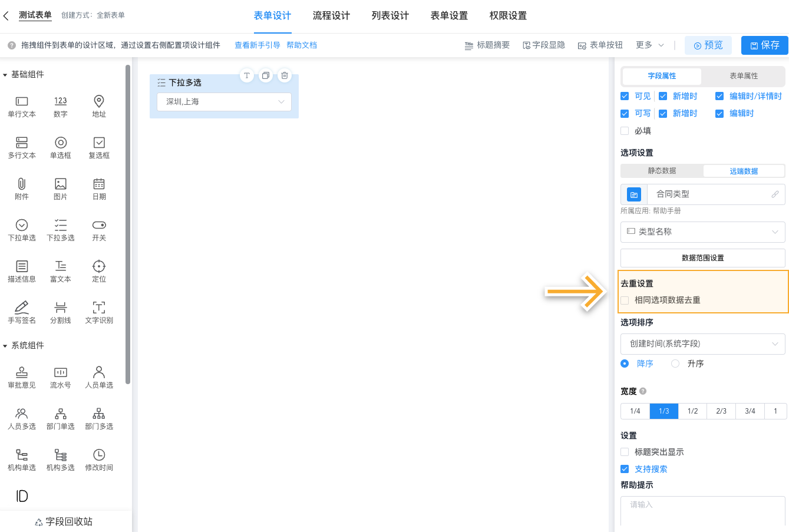Choose the 审批意见 approval comment component
The image size is (789, 532).
[x=22, y=377]
